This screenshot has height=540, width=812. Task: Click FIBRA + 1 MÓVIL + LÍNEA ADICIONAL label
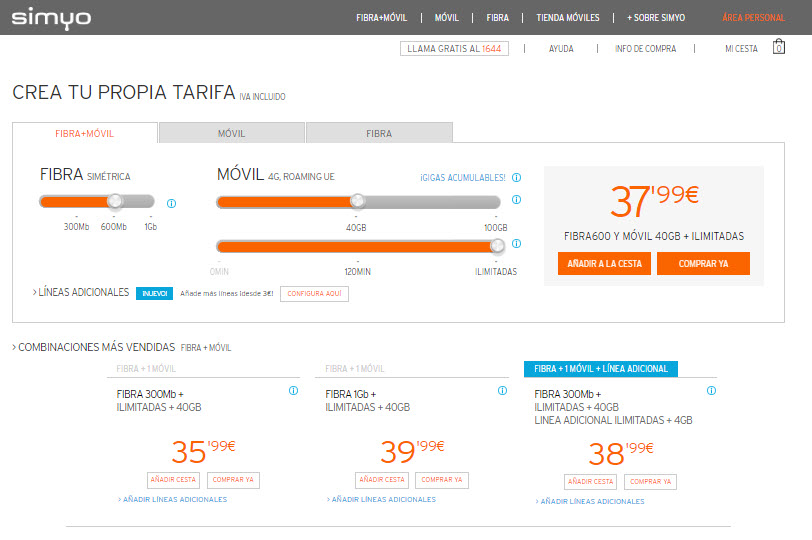pyautogui.click(x=601, y=369)
